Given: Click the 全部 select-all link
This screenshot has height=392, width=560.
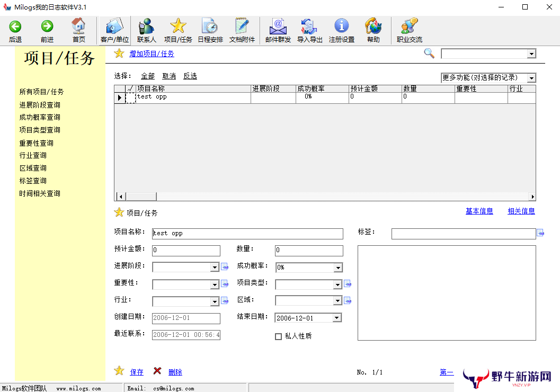Looking at the screenshot, I should point(148,76).
